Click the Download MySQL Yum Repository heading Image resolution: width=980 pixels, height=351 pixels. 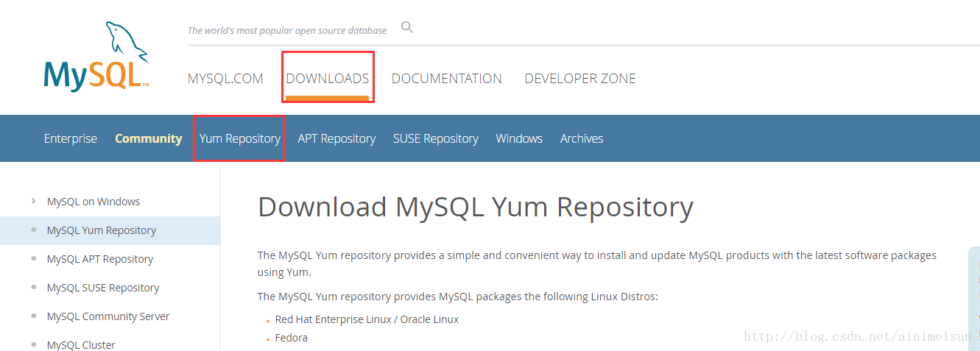click(x=476, y=207)
